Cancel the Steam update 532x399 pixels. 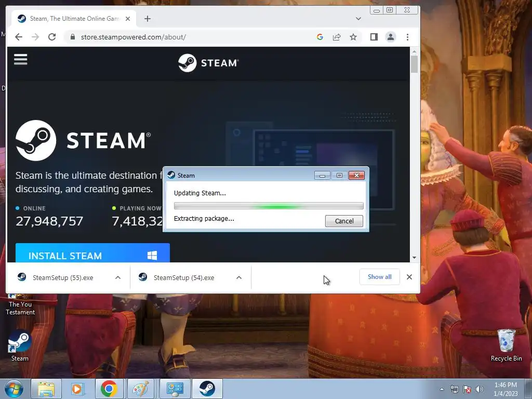344,221
